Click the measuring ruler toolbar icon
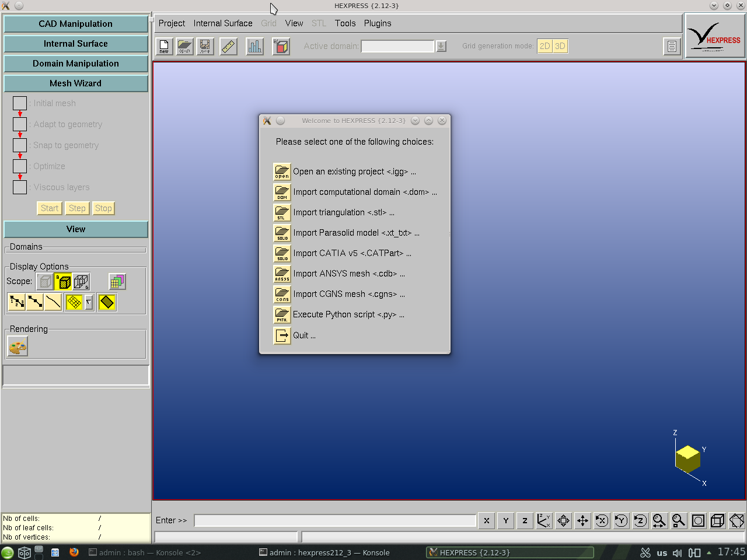The width and height of the screenshot is (747, 560). pos(228,47)
